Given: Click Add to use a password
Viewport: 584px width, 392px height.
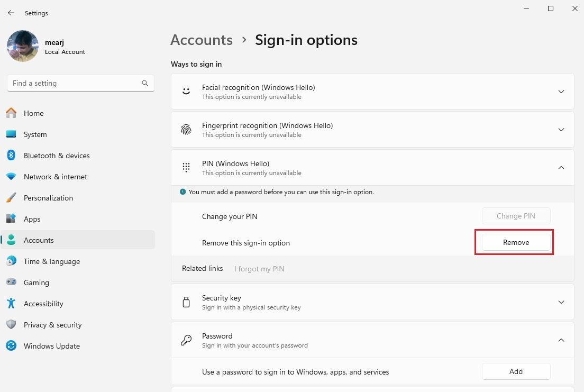Looking at the screenshot, I should [x=516, y=371].
